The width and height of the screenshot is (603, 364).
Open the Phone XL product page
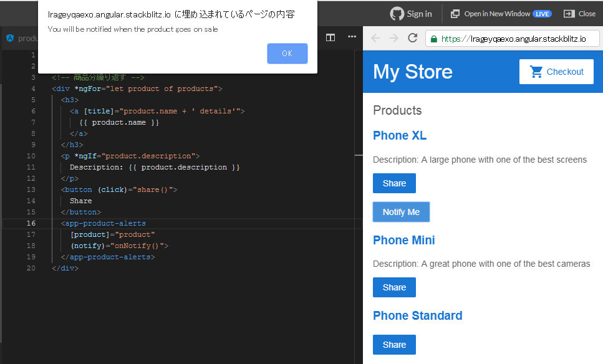coord(400,135)
